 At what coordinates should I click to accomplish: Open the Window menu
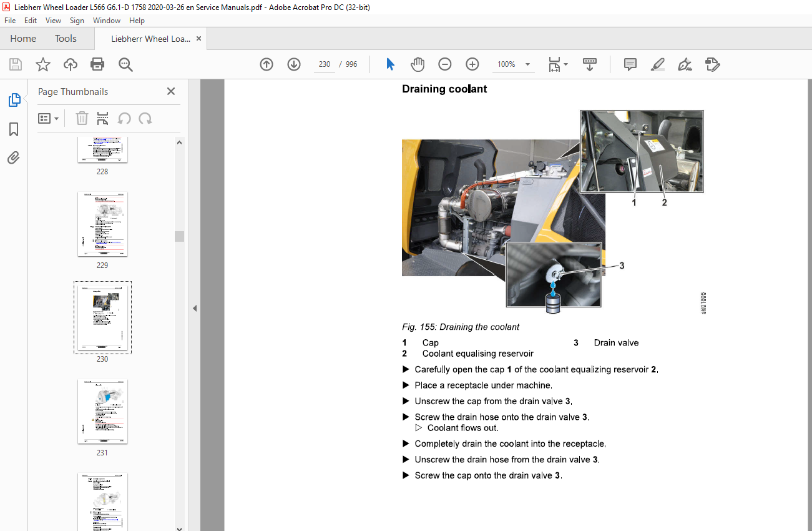point(107,21)
